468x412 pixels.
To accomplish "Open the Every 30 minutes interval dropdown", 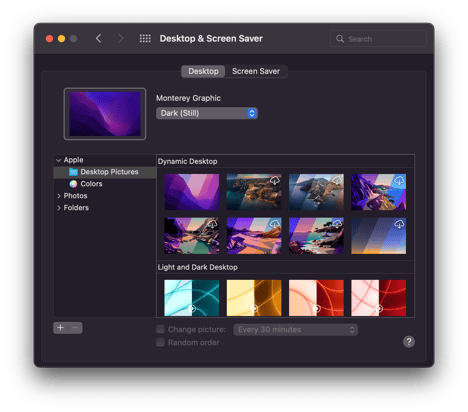I will tap(295, 330).
